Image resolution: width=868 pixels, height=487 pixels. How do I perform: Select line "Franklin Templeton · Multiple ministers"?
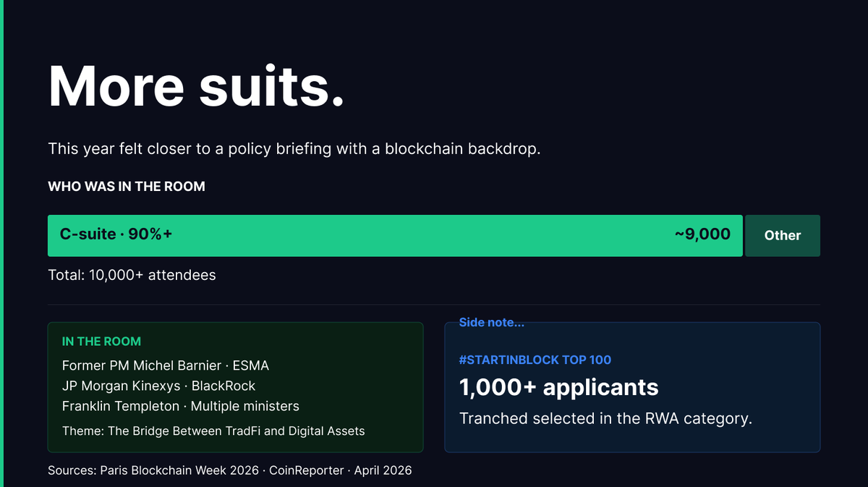coord(181,406)
